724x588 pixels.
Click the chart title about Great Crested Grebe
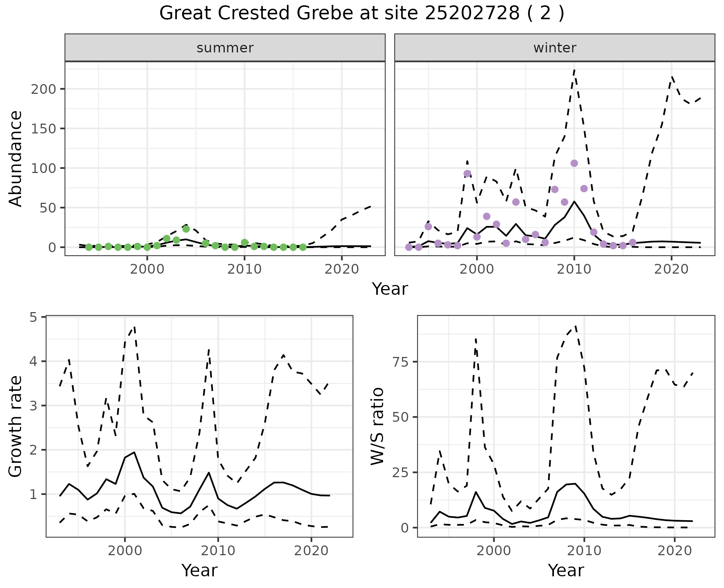pos(362,14)
